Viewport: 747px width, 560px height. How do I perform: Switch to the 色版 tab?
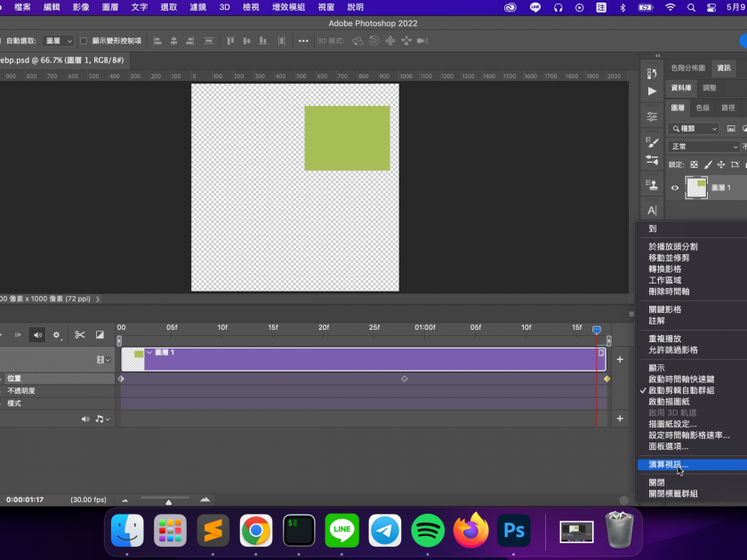pos(703,108)
